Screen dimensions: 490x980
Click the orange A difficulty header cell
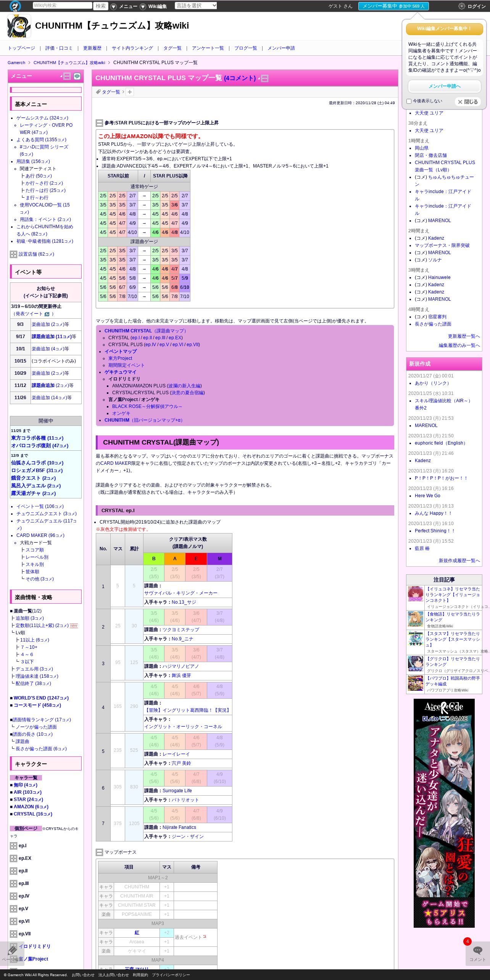(x=175, y=559)
